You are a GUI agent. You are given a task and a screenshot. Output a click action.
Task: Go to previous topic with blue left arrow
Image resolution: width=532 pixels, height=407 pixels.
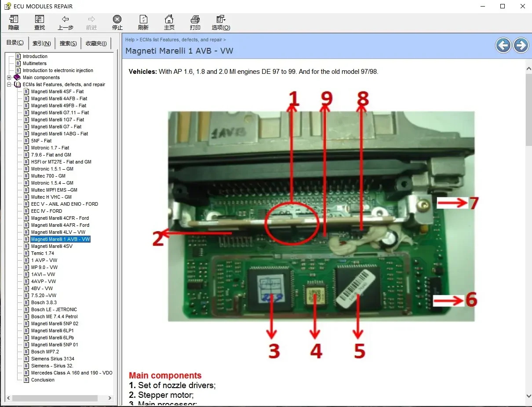503,45
